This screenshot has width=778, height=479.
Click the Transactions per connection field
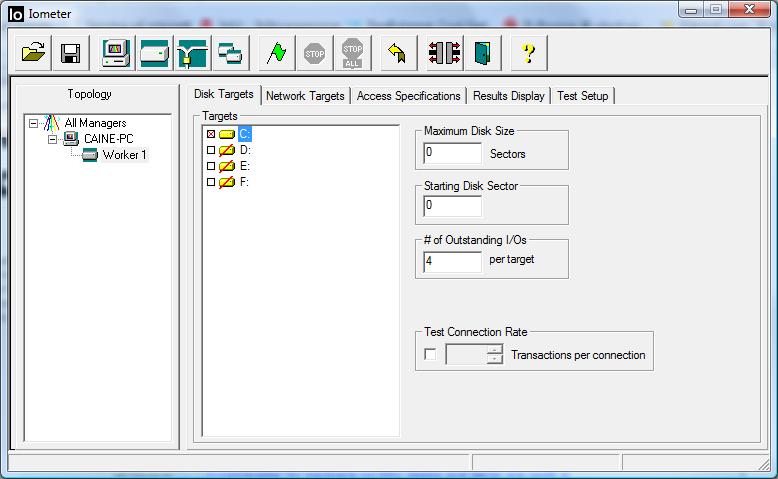click(x=466, y=354)
